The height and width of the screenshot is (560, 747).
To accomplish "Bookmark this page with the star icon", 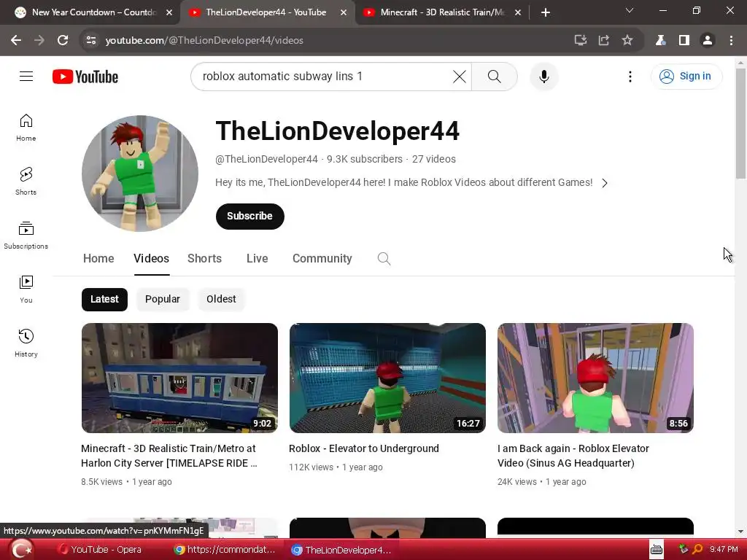I will tap(627, 40).
